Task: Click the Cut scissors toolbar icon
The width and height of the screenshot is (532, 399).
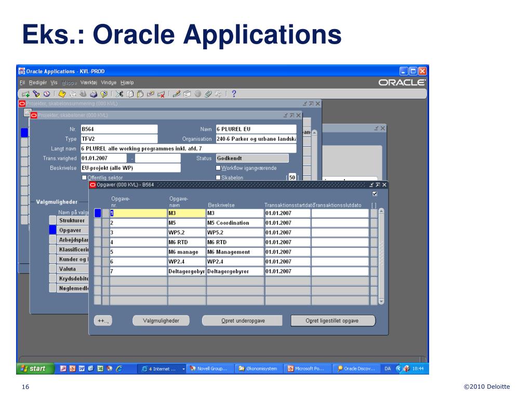Action: [x=119, y=94]
